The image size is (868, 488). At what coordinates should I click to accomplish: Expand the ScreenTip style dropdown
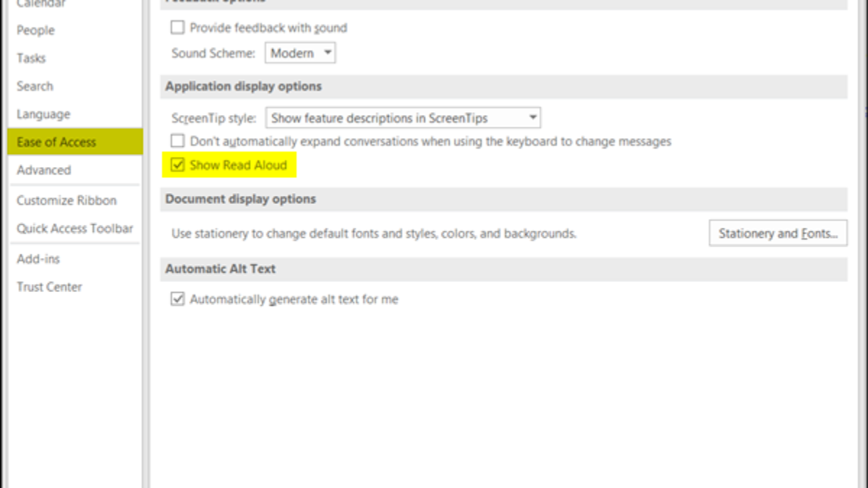[403, 118]
